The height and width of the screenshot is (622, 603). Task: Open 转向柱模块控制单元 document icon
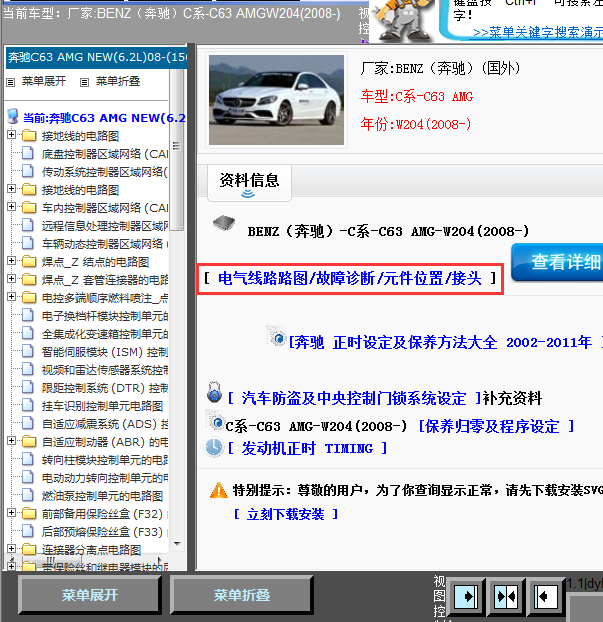click(28, 459)
